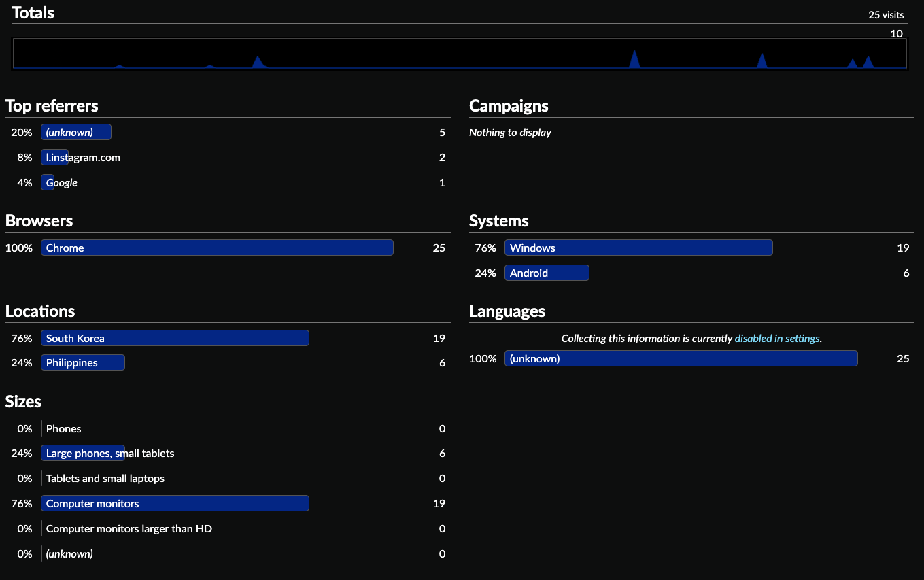The image size is (924, 580).
Task: Select the 'Computer monitors larger than HD' row
Action: 129,528
